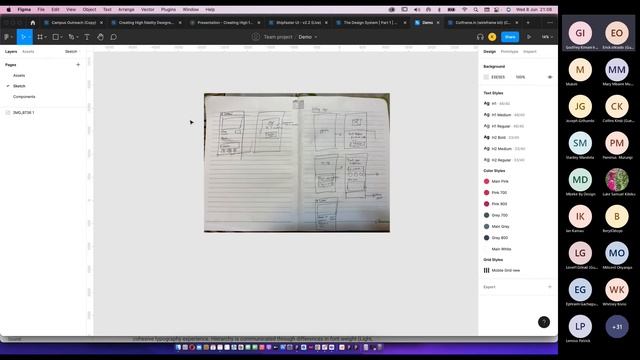The height and width of the screenshot is (360, 640).
Task: Select the Assets page
Action: click(19, 76)
